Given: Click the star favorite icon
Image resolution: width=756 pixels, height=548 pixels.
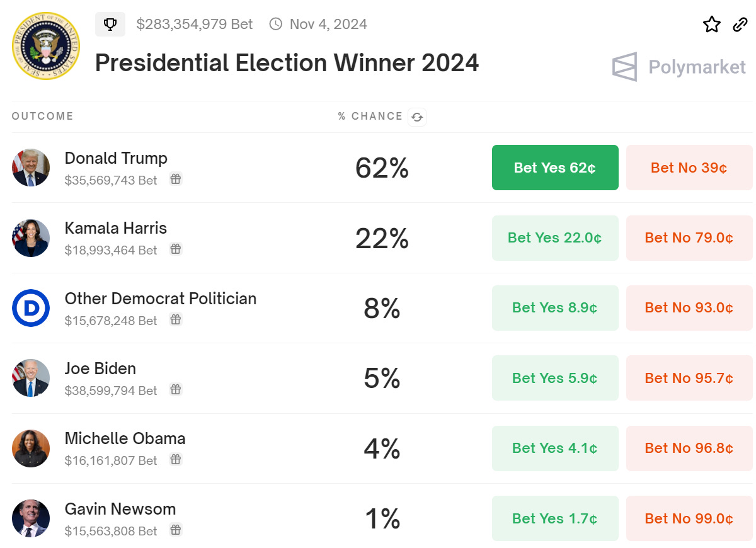Looking at the screenshot, I should click(712, 25).
